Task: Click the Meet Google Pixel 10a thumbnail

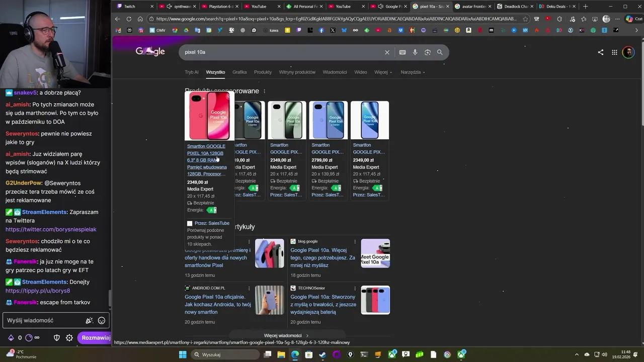Action: pyautogui.click(x=375, y=253)
